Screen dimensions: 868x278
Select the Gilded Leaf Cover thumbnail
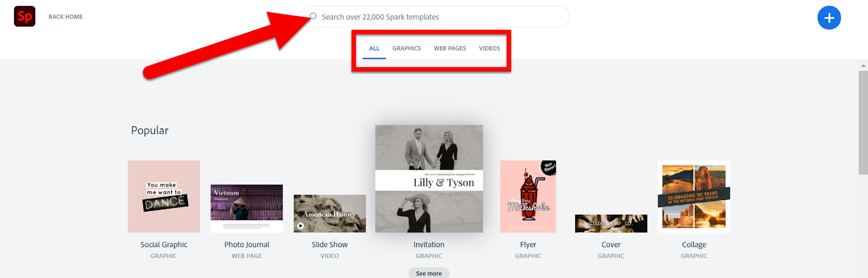pyautogui.click(x=611, y=224)
